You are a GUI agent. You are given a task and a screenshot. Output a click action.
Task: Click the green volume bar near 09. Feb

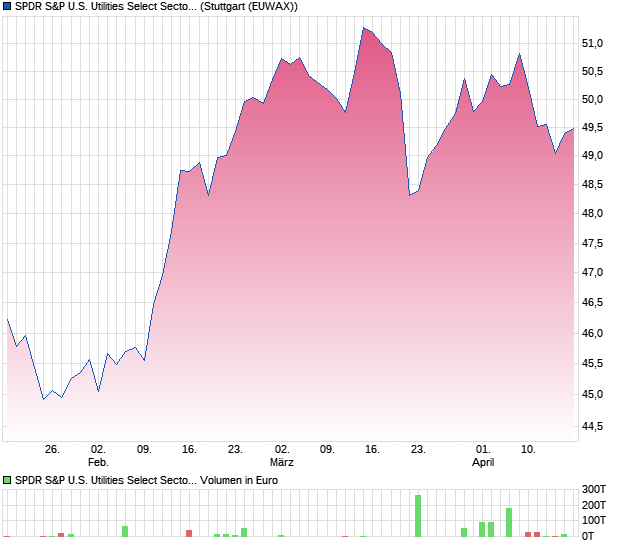125,531
